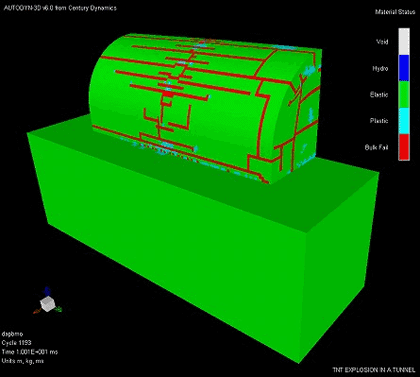Click the blue vertical axis arrow
This screenshot has width=420, height=377.
(47, 292)
